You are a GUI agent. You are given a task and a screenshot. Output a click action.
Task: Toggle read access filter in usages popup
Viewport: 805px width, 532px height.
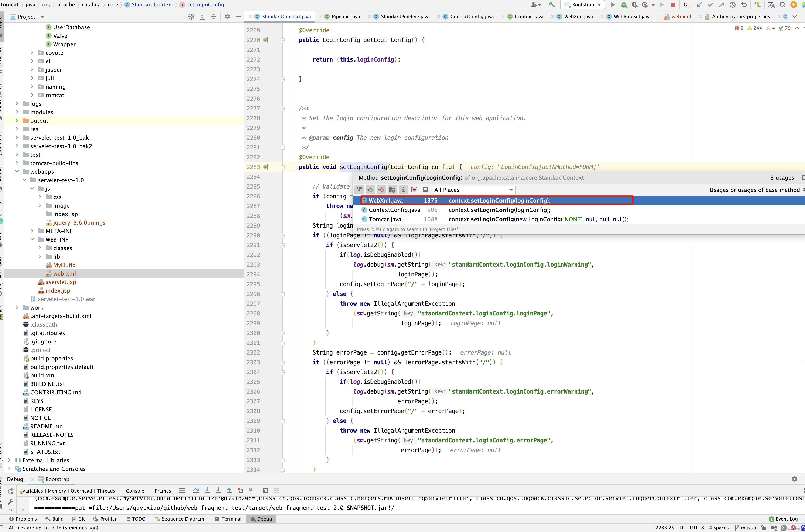pyautogui.click(x=370, y=190)
